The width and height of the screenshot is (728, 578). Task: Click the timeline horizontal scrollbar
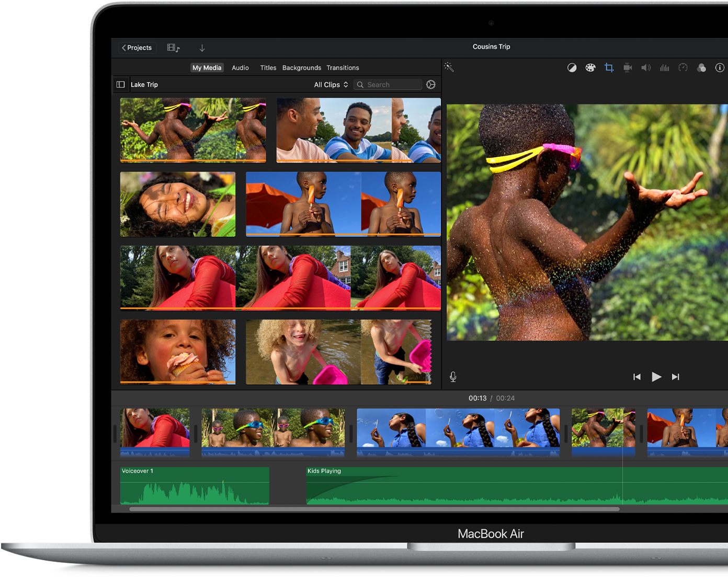click(374, 509)
